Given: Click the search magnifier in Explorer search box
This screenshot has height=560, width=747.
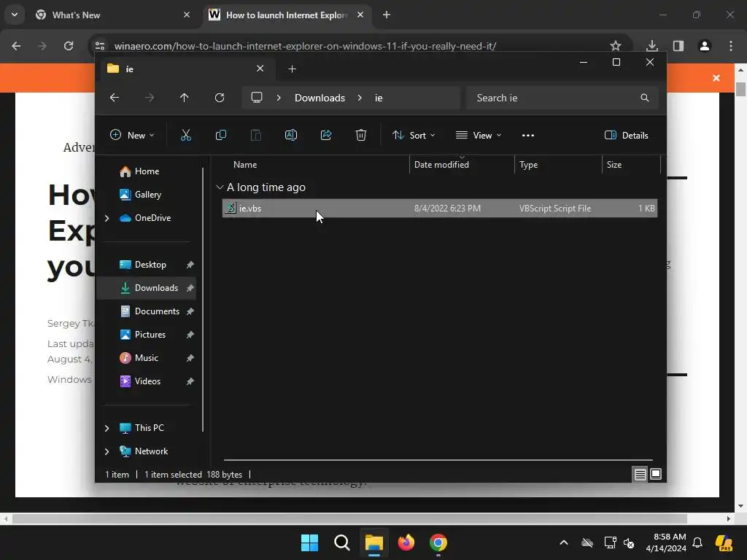Looking at the screenshot, I should tap(645, 98).
